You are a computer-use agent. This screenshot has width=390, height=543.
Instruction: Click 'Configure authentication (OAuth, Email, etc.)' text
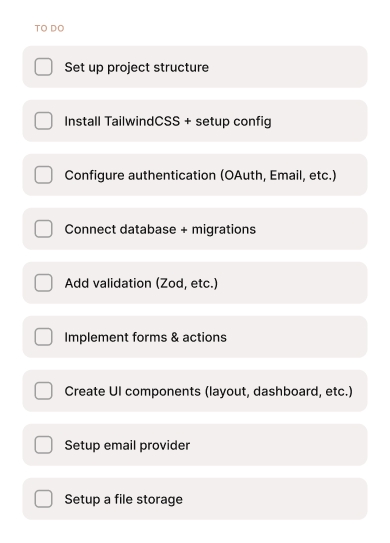201,175
